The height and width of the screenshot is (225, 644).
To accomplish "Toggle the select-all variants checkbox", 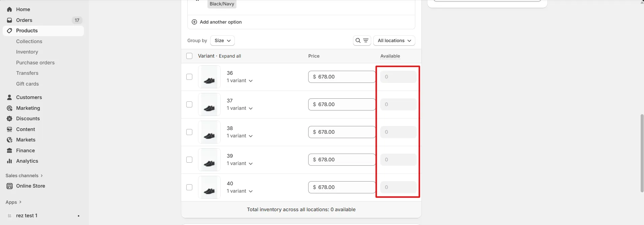I will pyautogui.click(x=189, y=56).
